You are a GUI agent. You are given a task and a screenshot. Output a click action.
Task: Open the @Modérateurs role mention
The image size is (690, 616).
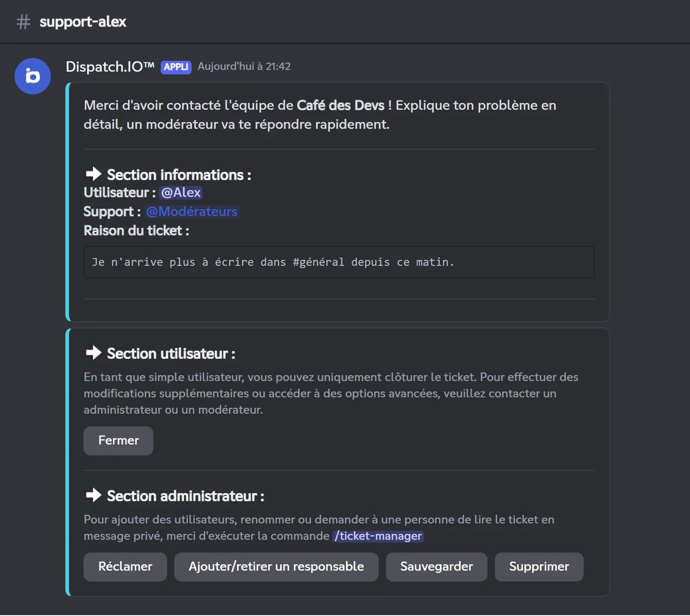(192, 211)
